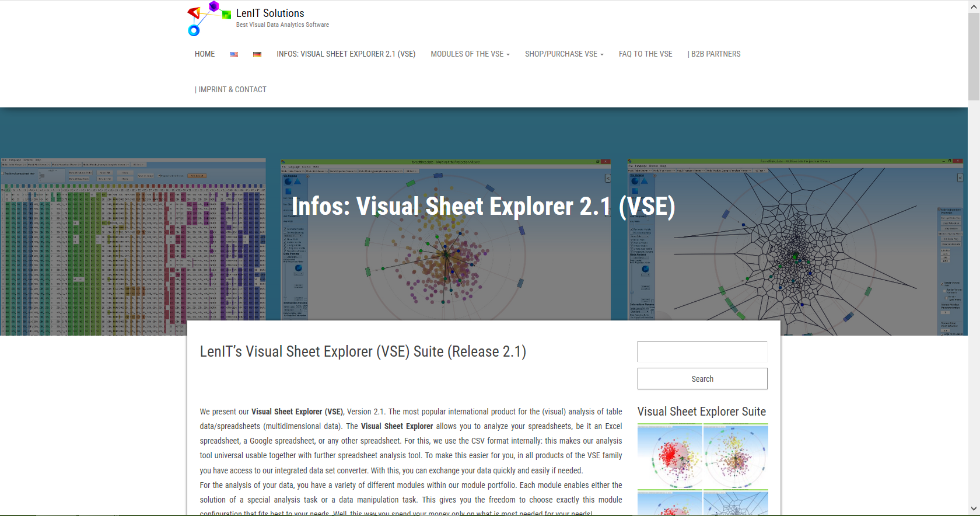980x516 pixels.
Task: Open the Voronoi diagram thumbnail in sidebar
Action: (736, 504)
